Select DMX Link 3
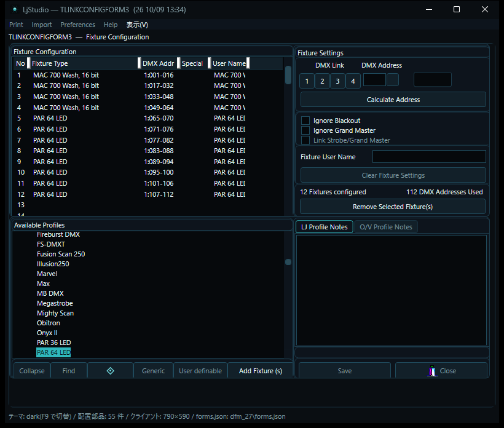 (x=337, y=81)
